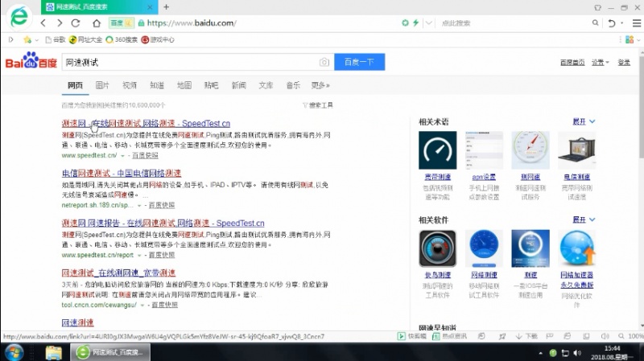
Task: Click the Baidu search input field
Action: coord(191,63)
